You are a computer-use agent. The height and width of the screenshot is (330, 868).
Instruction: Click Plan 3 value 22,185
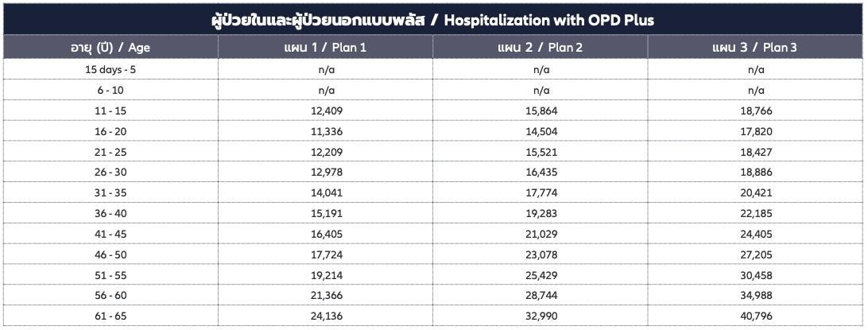tap(756, 214)
